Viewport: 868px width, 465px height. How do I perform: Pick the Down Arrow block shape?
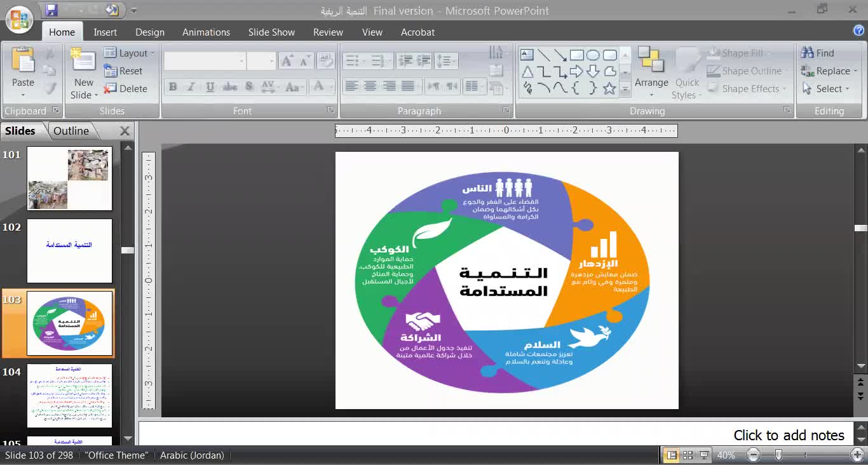point(593,72)
